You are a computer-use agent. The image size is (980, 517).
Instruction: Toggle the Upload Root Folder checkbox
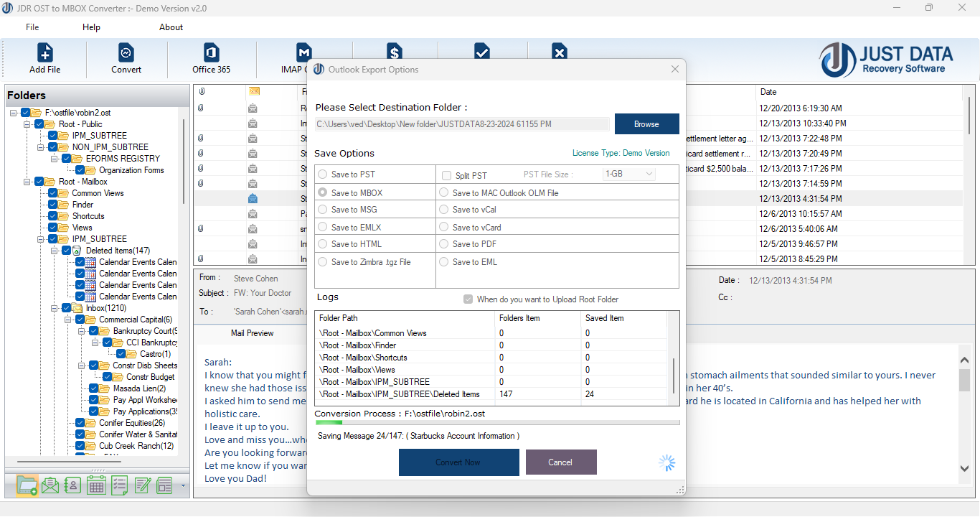click(468, 299)
